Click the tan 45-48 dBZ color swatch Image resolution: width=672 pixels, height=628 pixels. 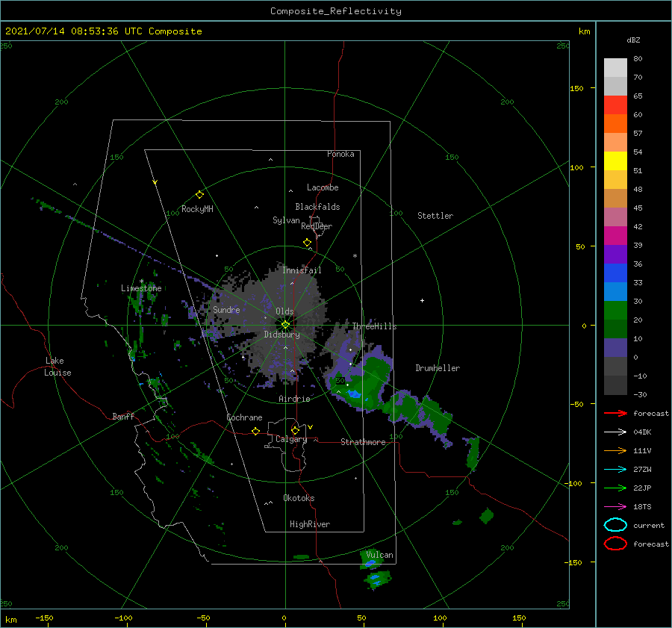click(x=615, y=199)
